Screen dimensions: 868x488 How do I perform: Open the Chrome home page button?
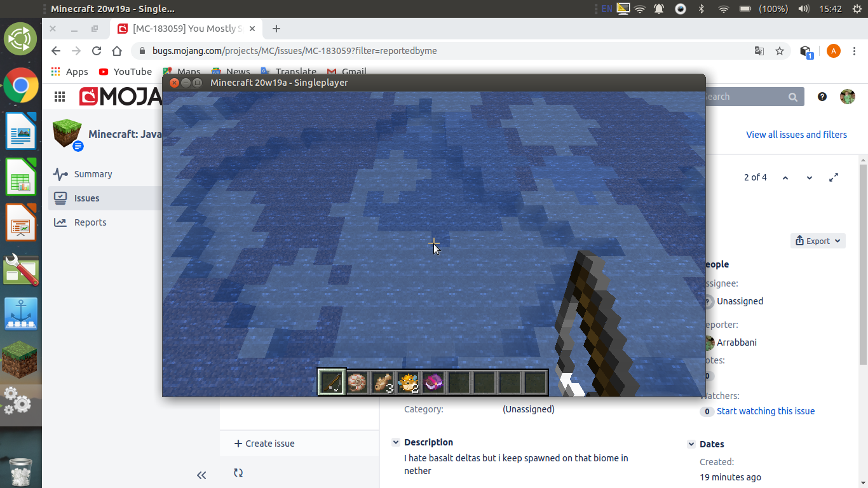pos(117,51)
